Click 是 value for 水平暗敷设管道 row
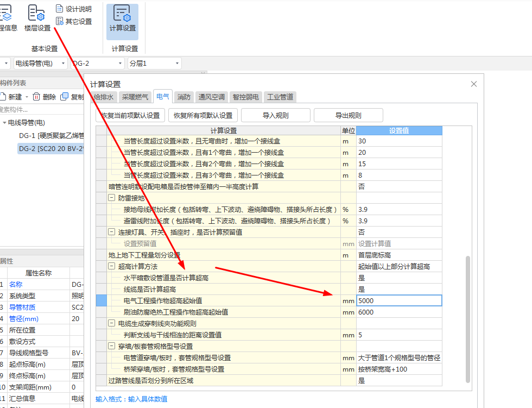 point(399,278)
